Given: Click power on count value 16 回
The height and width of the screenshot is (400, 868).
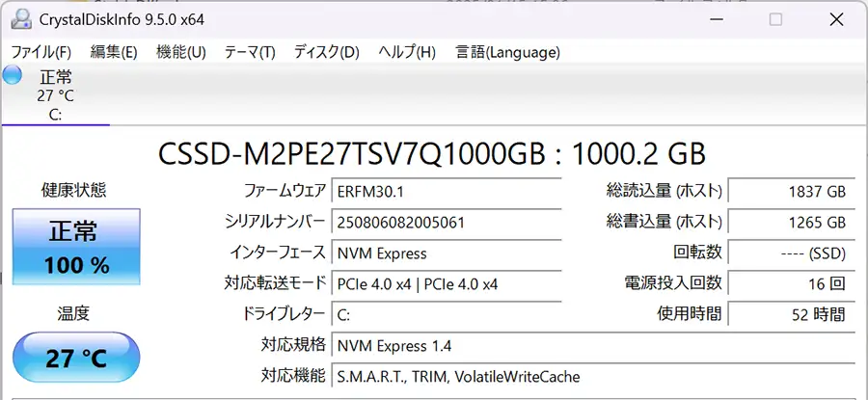Looking at the screenshot, I should tap(792, 284).
